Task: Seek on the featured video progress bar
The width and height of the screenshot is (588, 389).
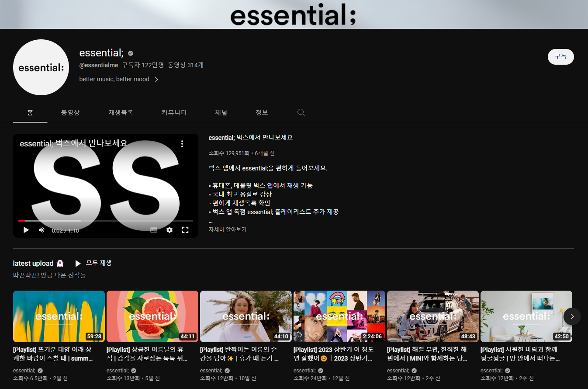Action: coord(106,221)
